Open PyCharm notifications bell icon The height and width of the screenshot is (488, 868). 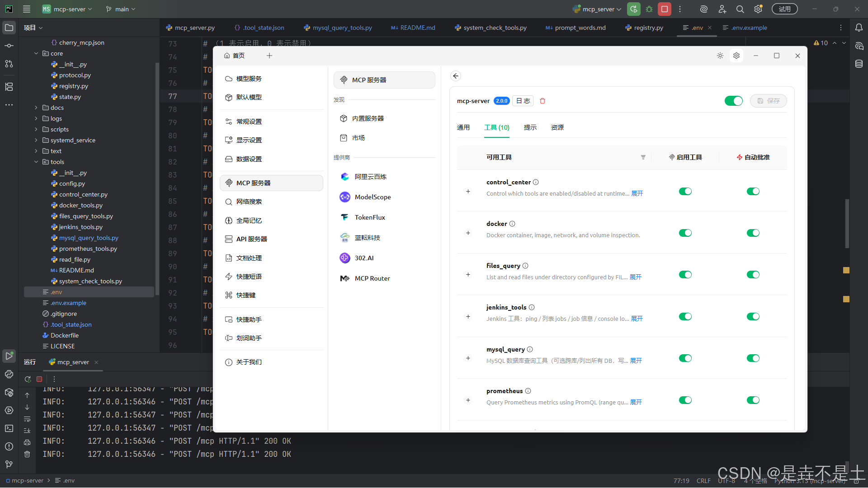click(859, 28)
